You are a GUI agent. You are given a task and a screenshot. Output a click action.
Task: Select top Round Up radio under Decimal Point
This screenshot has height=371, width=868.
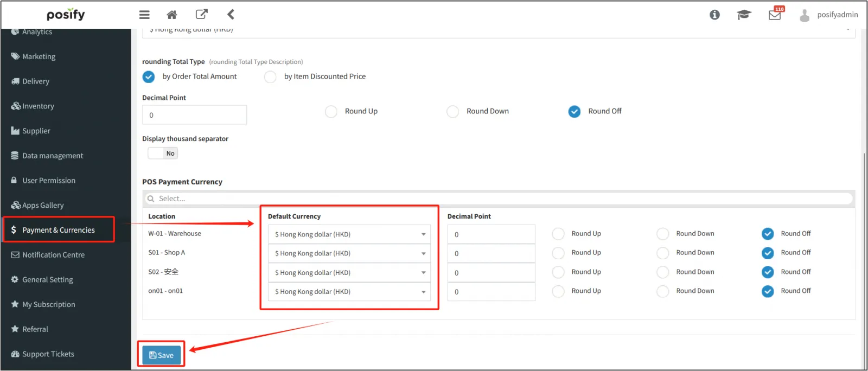(331, 112)
